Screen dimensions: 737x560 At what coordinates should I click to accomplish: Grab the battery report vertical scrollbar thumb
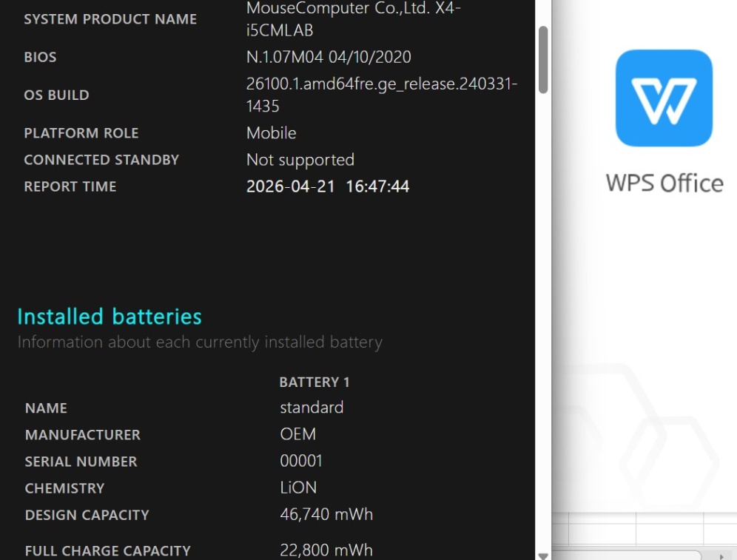tap(543, 60)
